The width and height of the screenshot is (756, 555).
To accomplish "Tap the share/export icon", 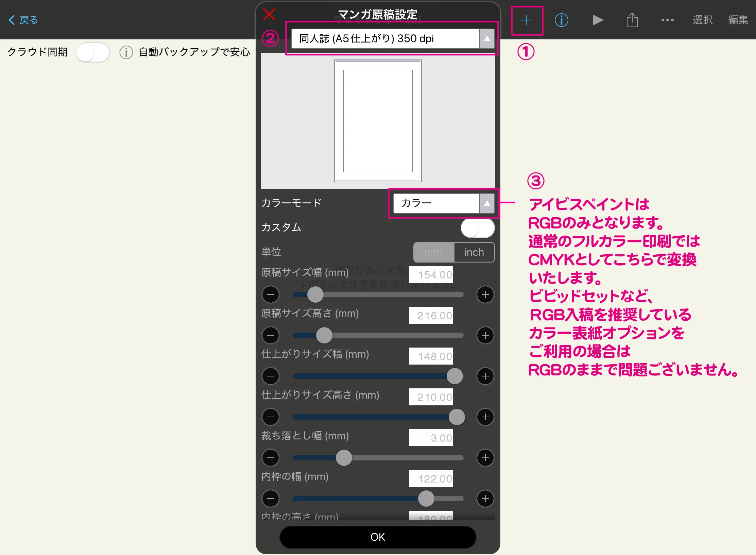I will point(632,20).
